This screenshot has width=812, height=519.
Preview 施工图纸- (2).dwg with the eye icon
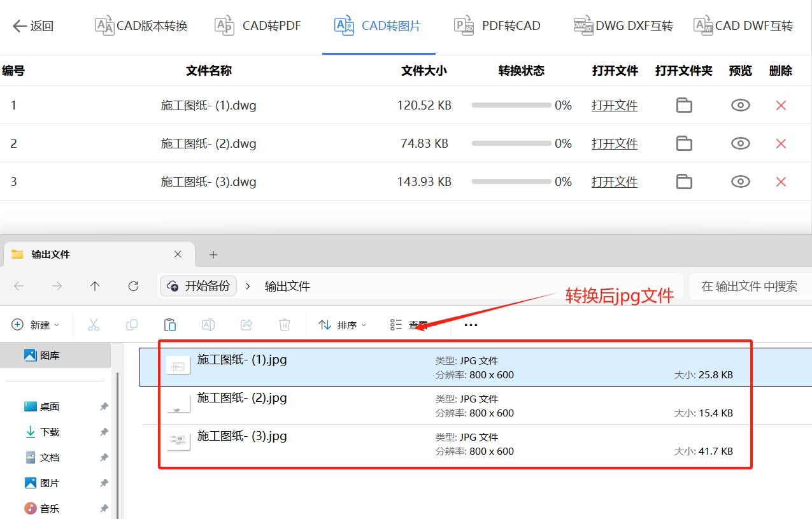point(740,143)
